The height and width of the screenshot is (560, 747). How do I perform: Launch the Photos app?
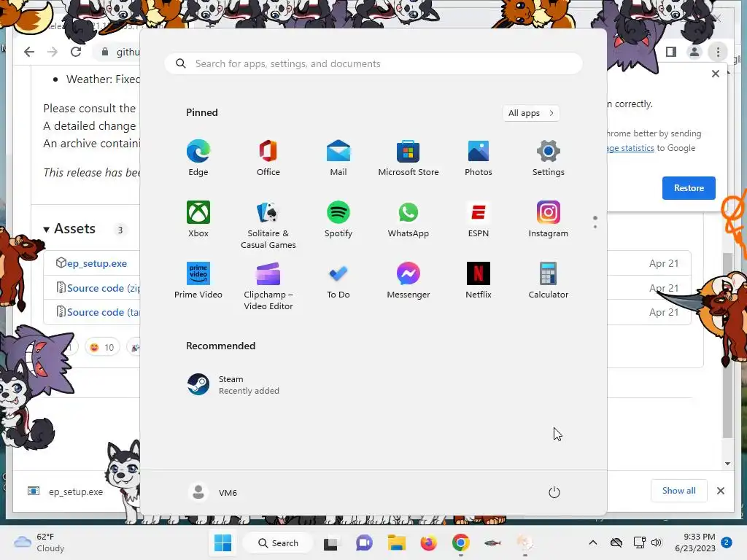point(479,158)
